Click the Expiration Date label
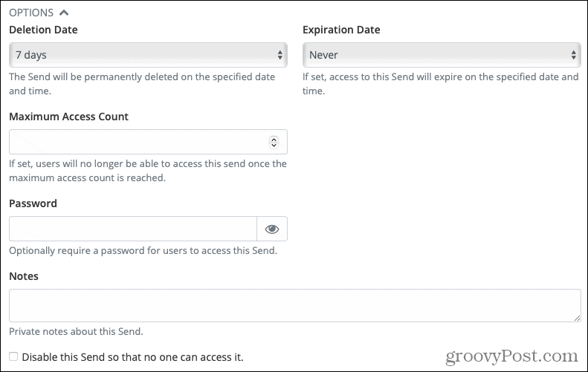588x372 pixels. point(341,30)
